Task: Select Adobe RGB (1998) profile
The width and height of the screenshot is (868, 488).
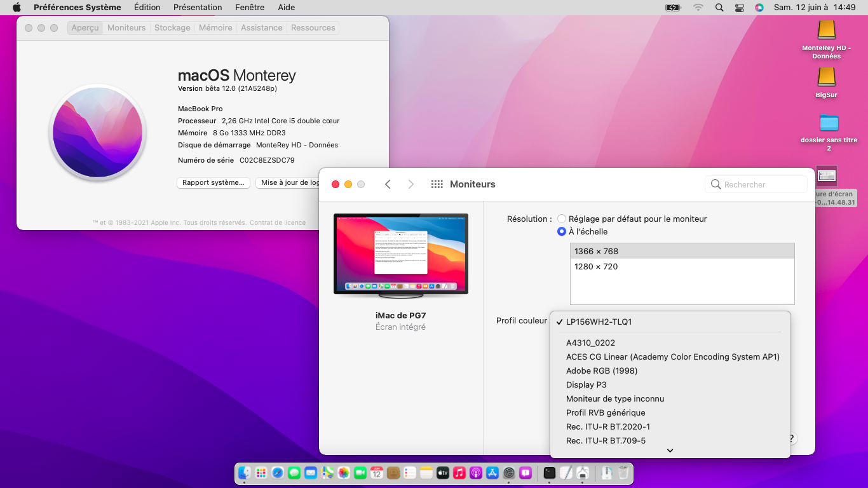Action: click(x=670, y=370)
